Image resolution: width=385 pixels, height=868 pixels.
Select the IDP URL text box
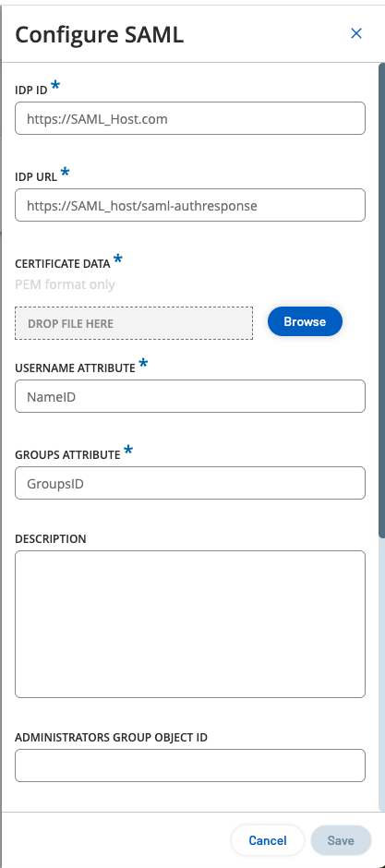[x=190, y=205]
